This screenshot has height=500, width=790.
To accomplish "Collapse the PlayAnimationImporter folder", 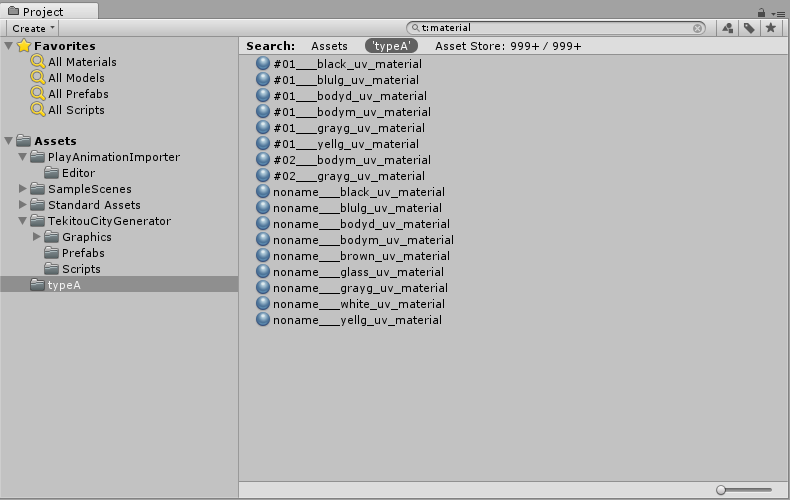I will point(22,157).
